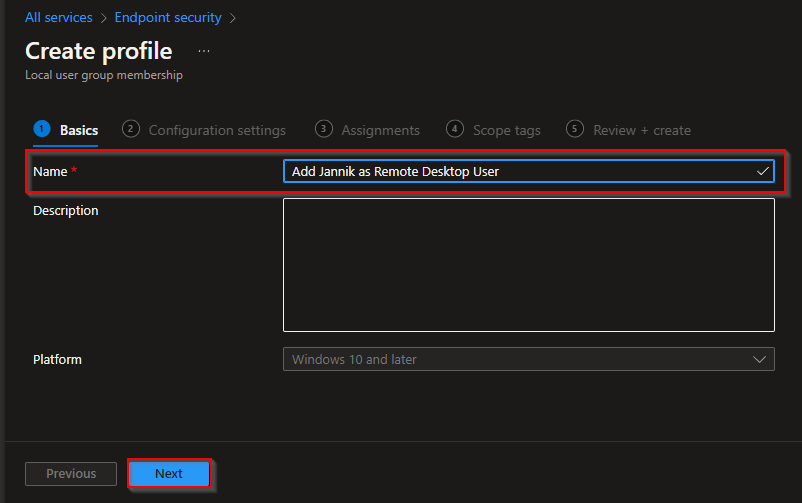Click the step 3 circle icon
802x503 pixels.
323,129
